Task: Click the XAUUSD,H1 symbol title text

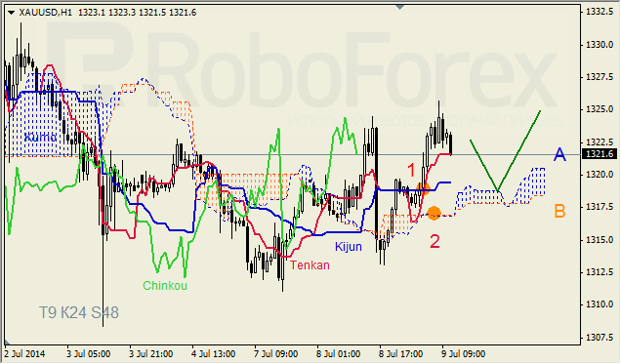Action: tap(46, 13)
